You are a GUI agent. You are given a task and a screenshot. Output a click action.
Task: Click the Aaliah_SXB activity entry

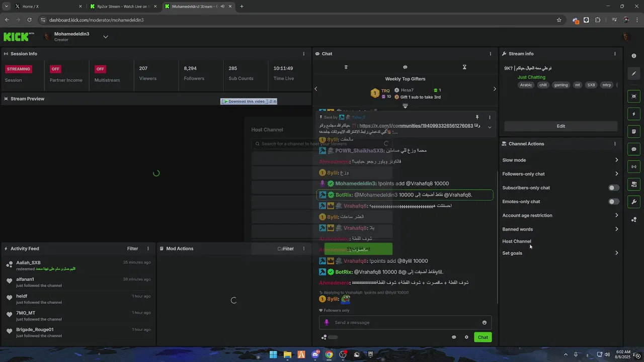[x=78, y=265]
